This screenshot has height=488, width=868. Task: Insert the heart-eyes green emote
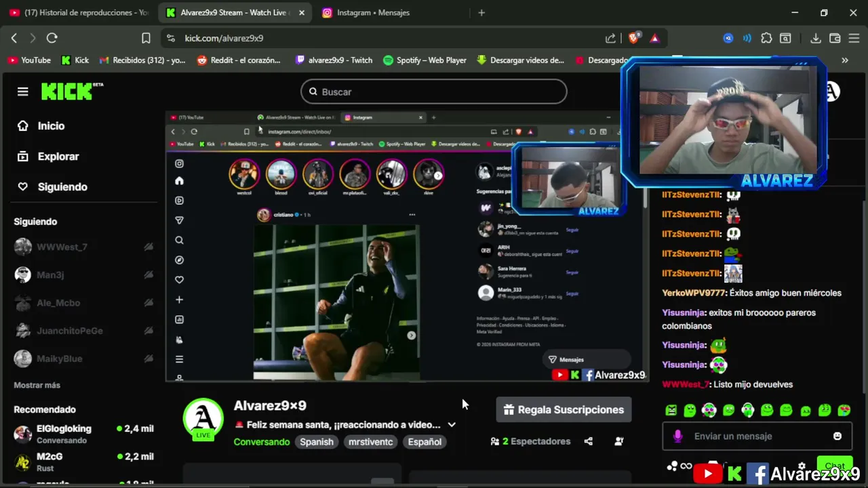click(844, 410)
